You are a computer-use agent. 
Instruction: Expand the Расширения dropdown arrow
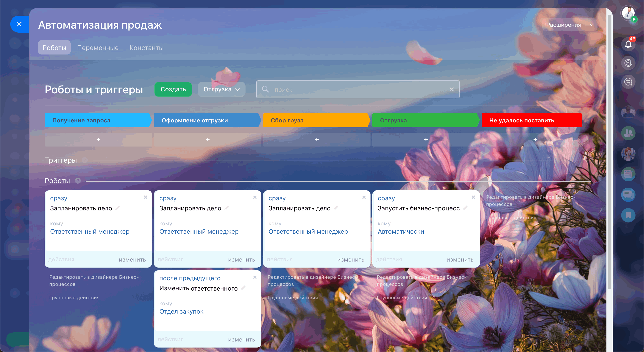point(591,25)
